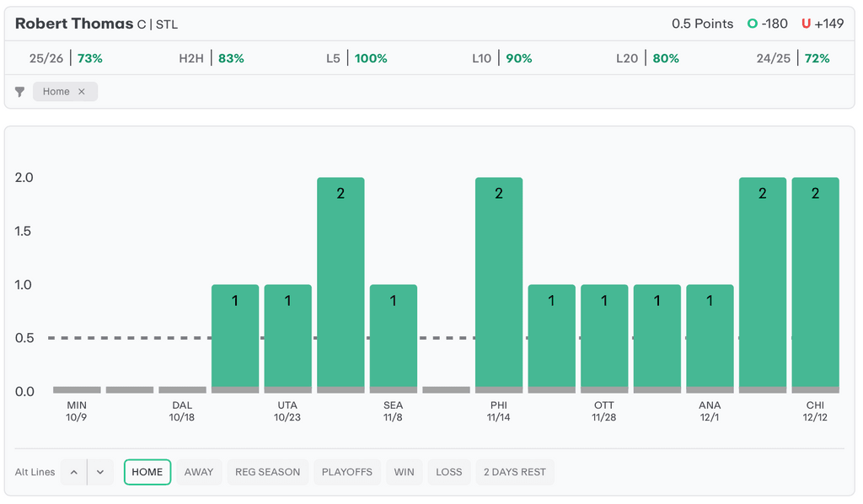Apply the 2 DAYS REST filter
This screenshot has height=504, width=863.
point(514,472)
